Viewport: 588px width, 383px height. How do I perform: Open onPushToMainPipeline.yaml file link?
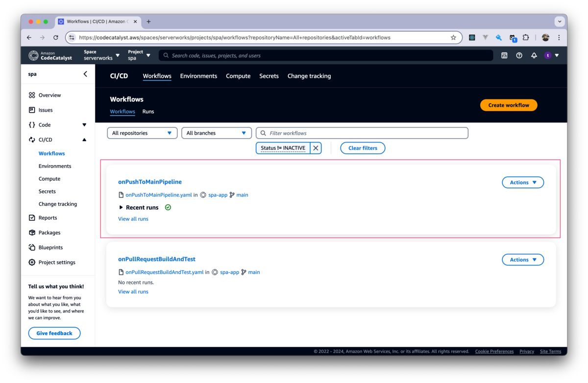[x=159, y=195]
